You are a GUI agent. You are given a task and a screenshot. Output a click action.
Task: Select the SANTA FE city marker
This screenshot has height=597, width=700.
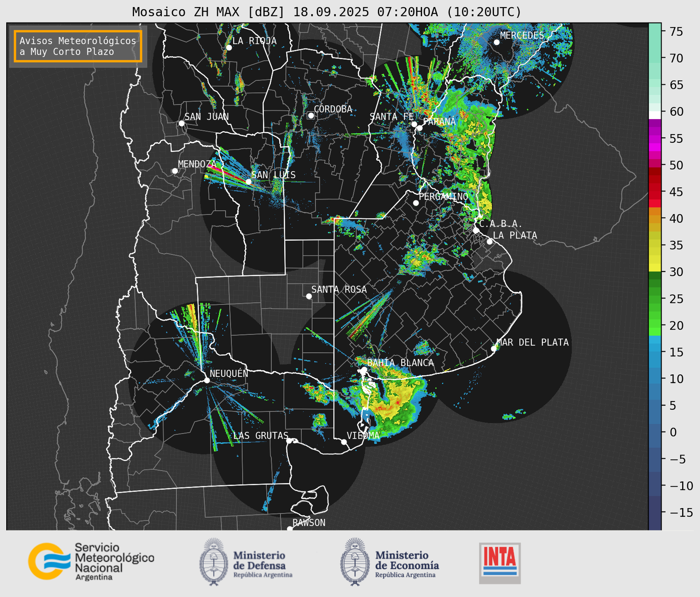coord(414,124)
